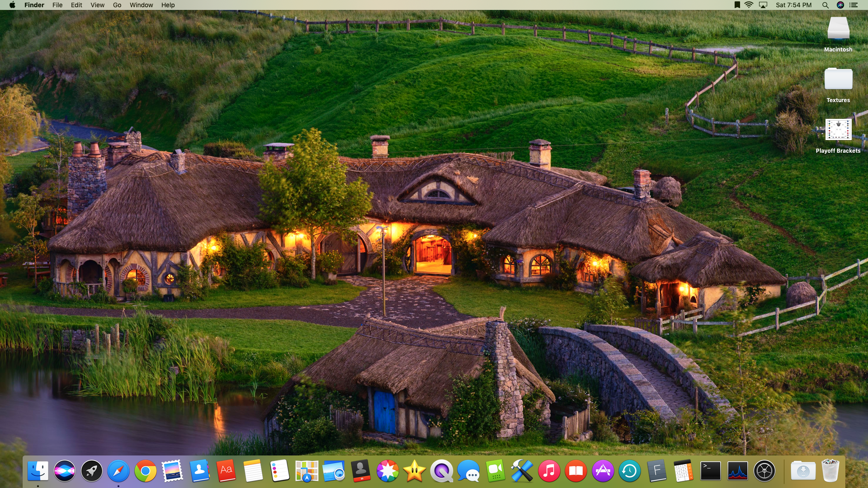Image resolution: width=868 pixels, height=488 pixels.
Task: Open the Trash in the Dock
Action: pyautogui.click(x=830, y=471)
